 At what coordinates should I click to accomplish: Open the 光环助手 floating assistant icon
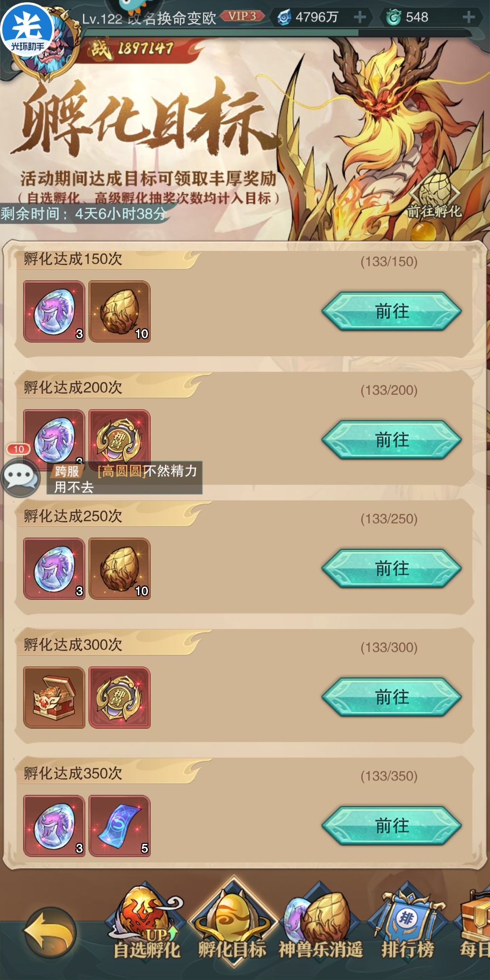(x=27, y=29)
